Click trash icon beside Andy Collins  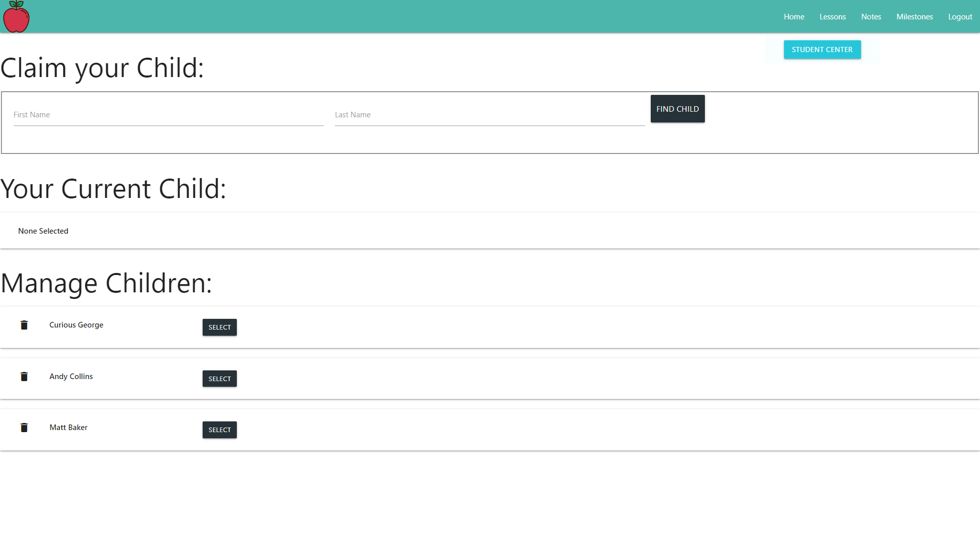click(24, 377)
